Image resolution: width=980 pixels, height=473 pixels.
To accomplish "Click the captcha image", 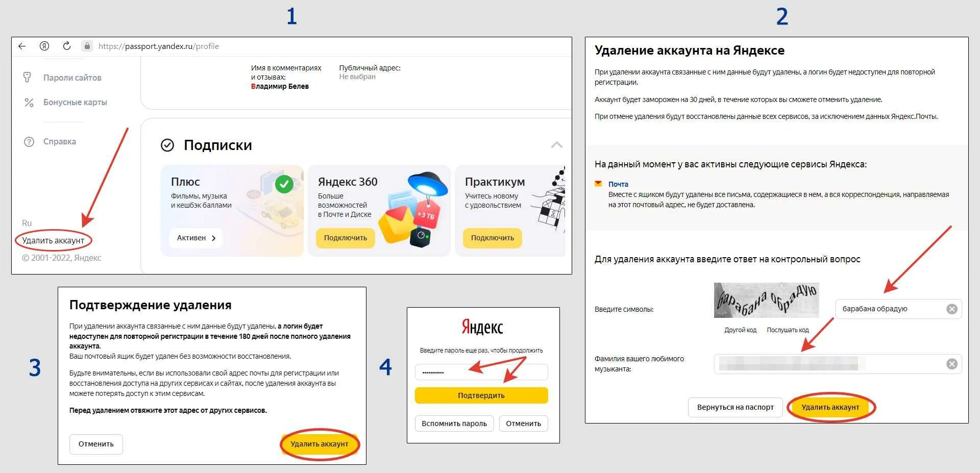I will pos(766,300).
